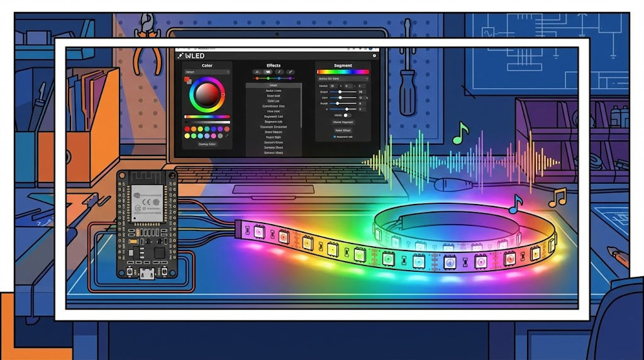644x360 pixels.
Task: Open the dropdown below the Segment gradient bar
Action: [343, 79]
